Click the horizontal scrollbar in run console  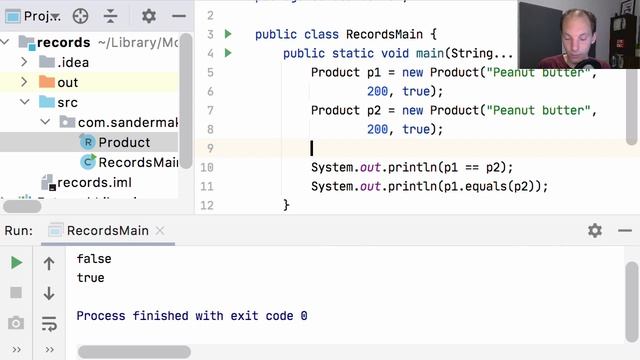pos(134,351)
